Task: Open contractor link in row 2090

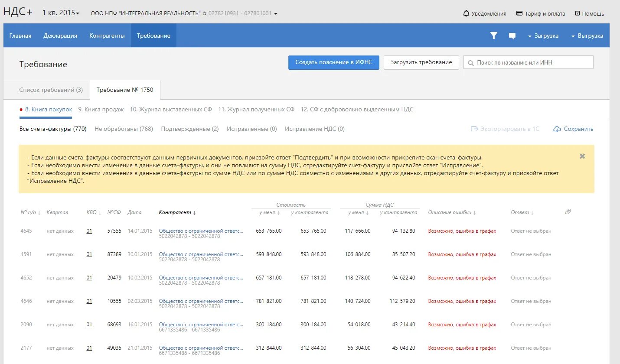Action: pos(201,325)
